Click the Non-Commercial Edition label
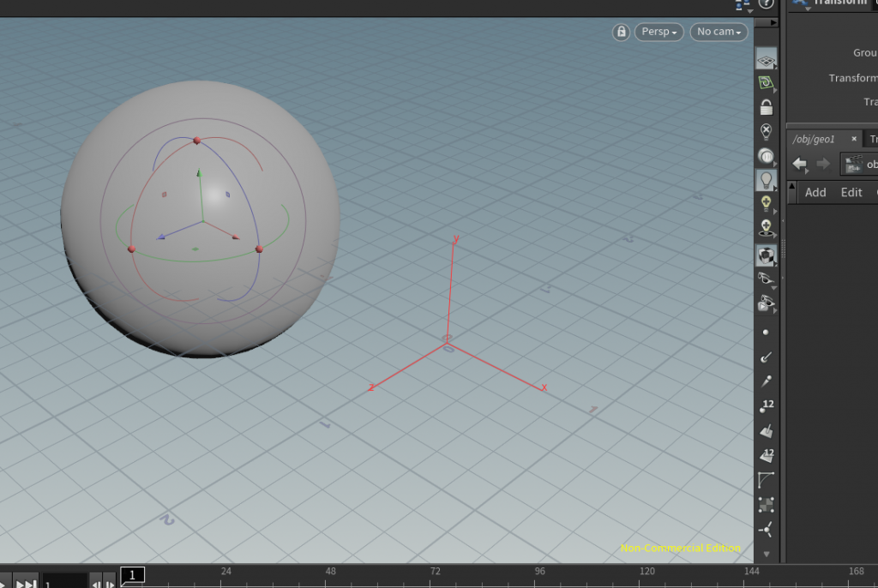This screenshot has width=878, height=588. click(x=680, y=549)
